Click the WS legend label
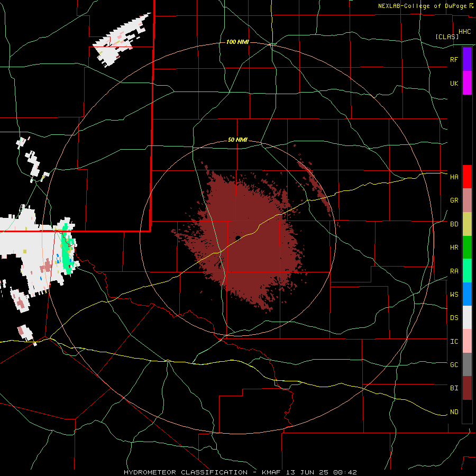Image resolution: width=476 pixels, height=476 pixels. [x=454, y=295]
